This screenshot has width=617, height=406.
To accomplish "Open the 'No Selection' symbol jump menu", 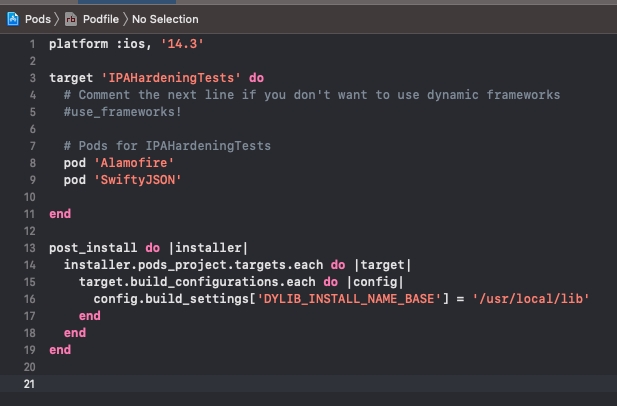I will 158,19.
